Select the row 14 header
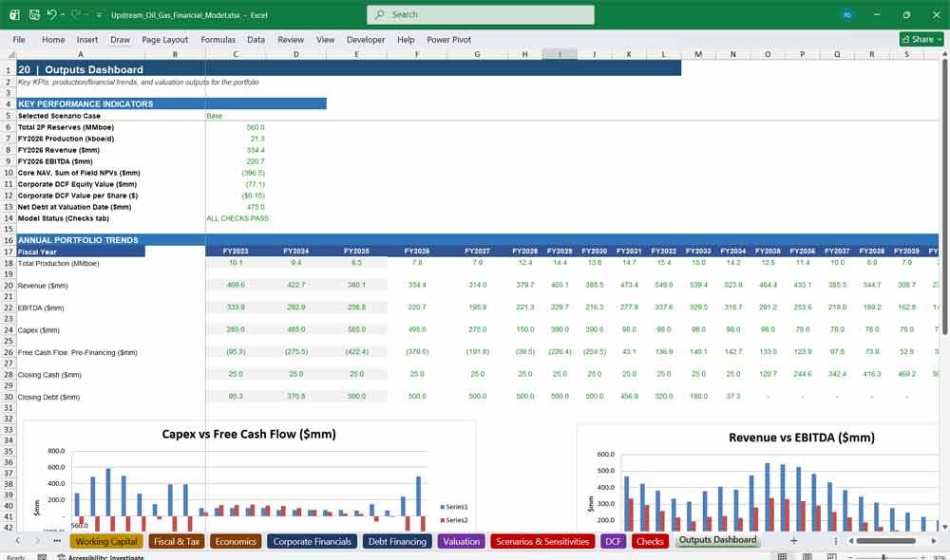Image resolution: width=950 pixels, height=560 pixels. click(9, 218)
